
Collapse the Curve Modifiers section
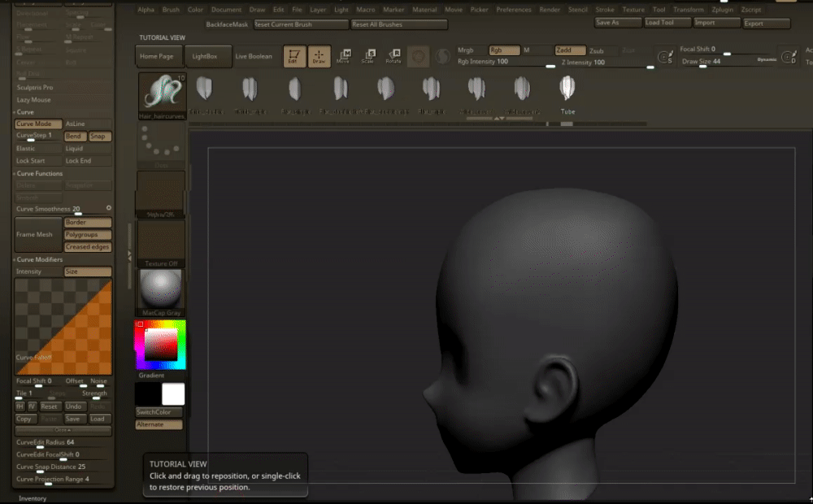38,260
